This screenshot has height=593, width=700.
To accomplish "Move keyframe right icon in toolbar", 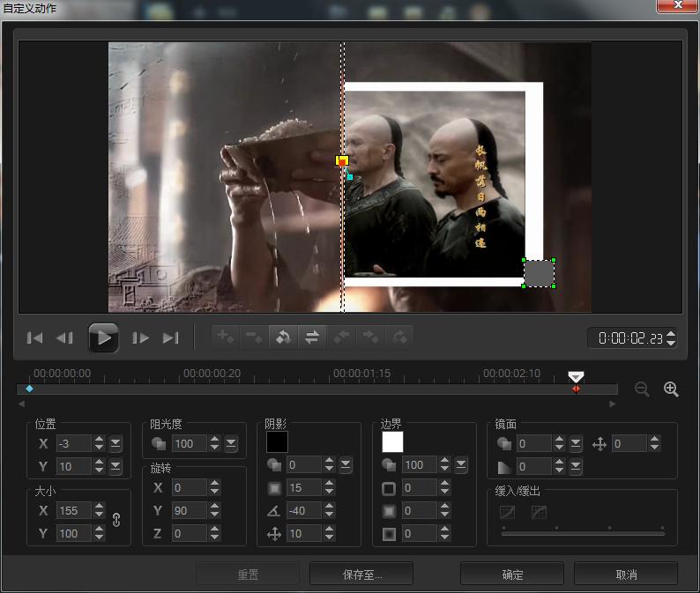I will click(370, 337).
